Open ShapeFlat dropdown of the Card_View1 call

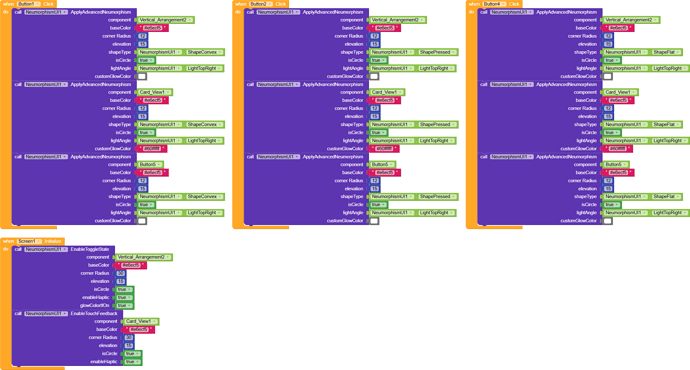[666, 125]
